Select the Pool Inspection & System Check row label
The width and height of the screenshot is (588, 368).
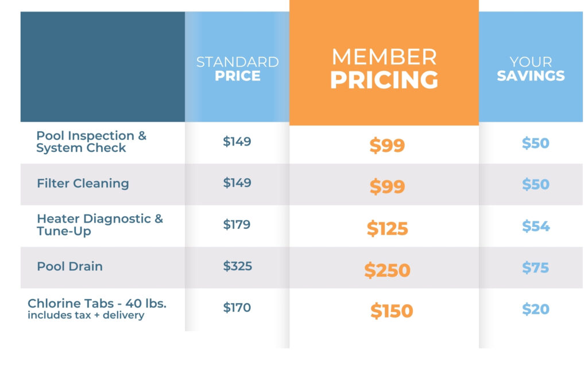pyautogui.click(x=91, y=141)
